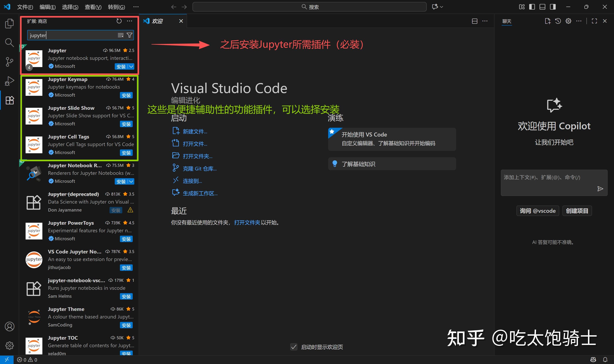Open the extensions view more actions menu
The width and height of the screenshot is (614, 364).
click(x=130, y=21)
